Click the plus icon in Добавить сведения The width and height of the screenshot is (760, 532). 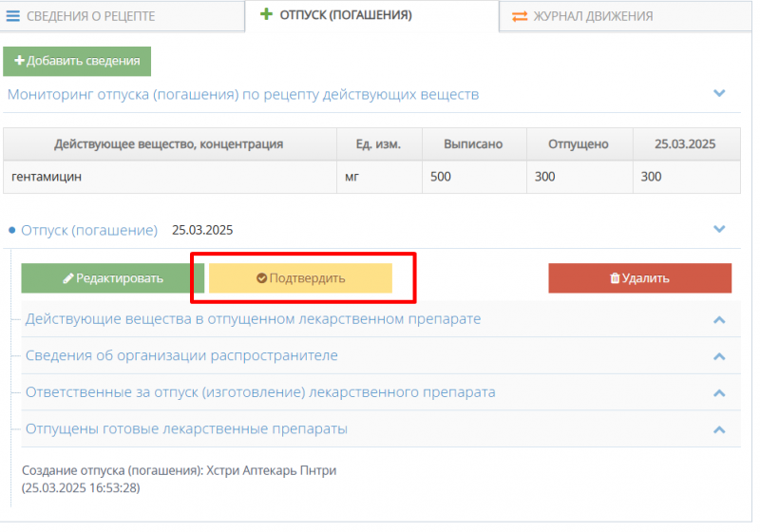tap(19, 61)
